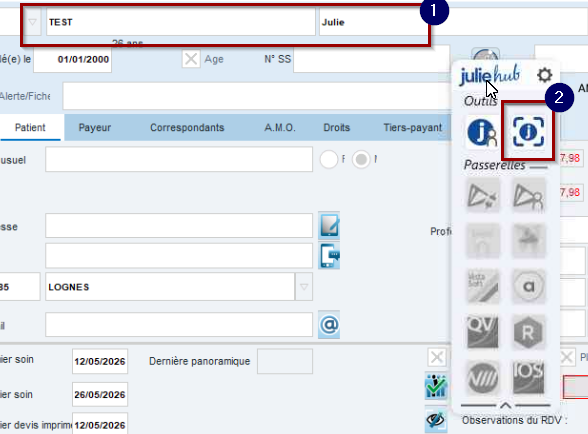Viewport: 588px width, 434px height.
Task: Click the last name field containing TEST
Action: (181, 22)
